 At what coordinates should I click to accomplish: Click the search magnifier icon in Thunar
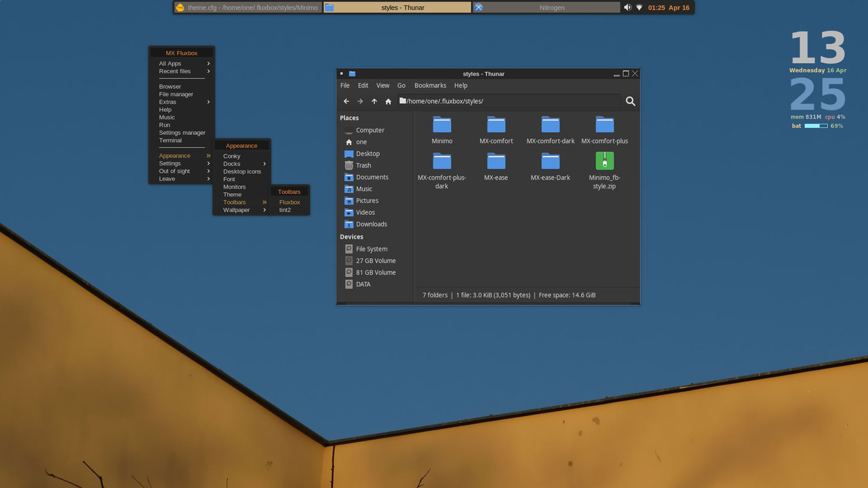[630, 101]
